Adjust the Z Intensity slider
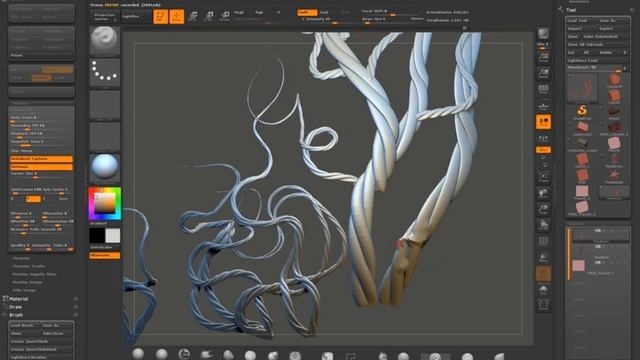 pos(327,20)
